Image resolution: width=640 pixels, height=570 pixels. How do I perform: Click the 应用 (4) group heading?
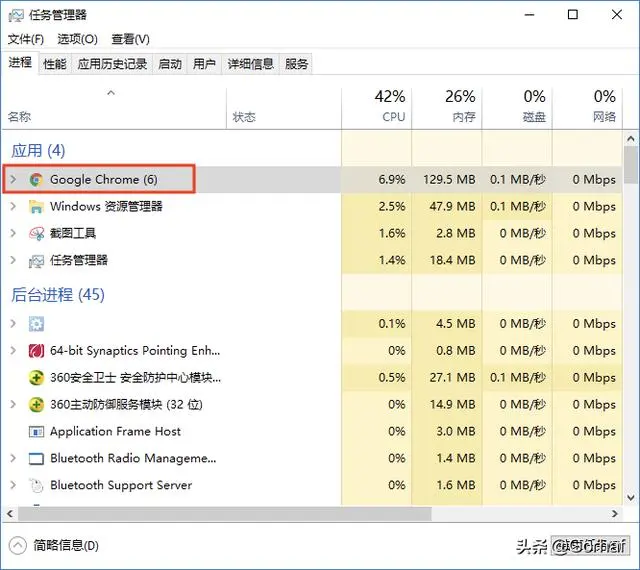point(38,151)
